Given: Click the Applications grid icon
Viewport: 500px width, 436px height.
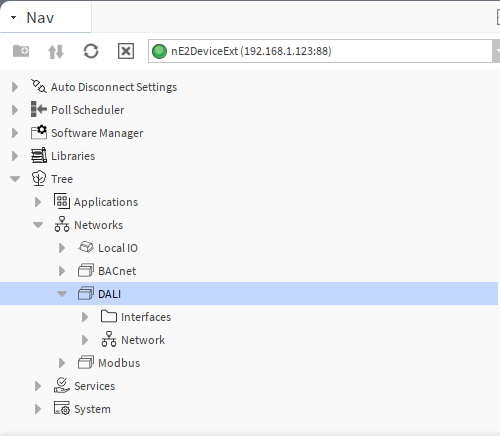Looking at the screenshot, I should pyautogui.click(x=62, y=201).
